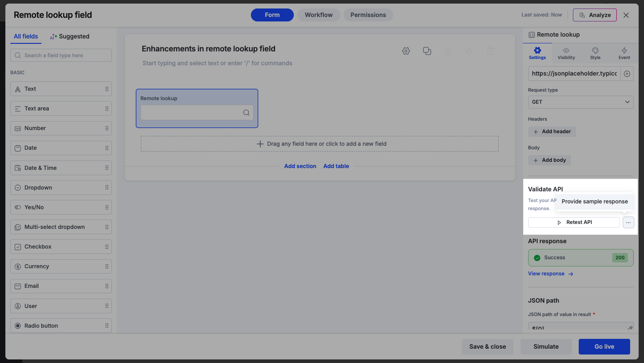Viewport: 644px width, 363px height.
Task: Click the drag handle on User field
Action: pyautogui.click(x=107, y=306)
